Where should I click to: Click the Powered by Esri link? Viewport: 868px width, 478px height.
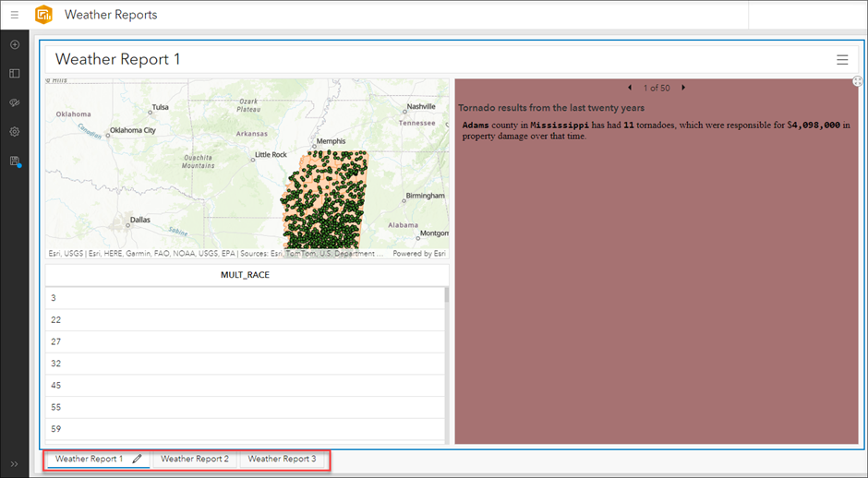point(419,254)
